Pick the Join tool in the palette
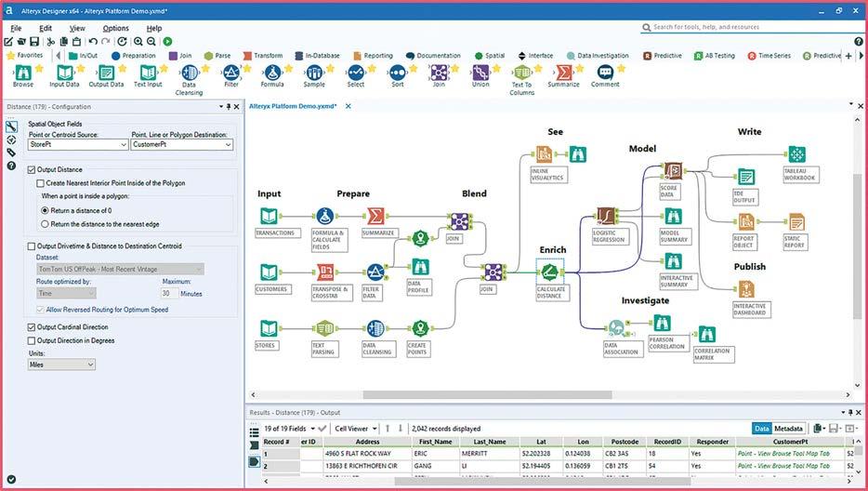This screenshot has width=868, height=491. 439,72
